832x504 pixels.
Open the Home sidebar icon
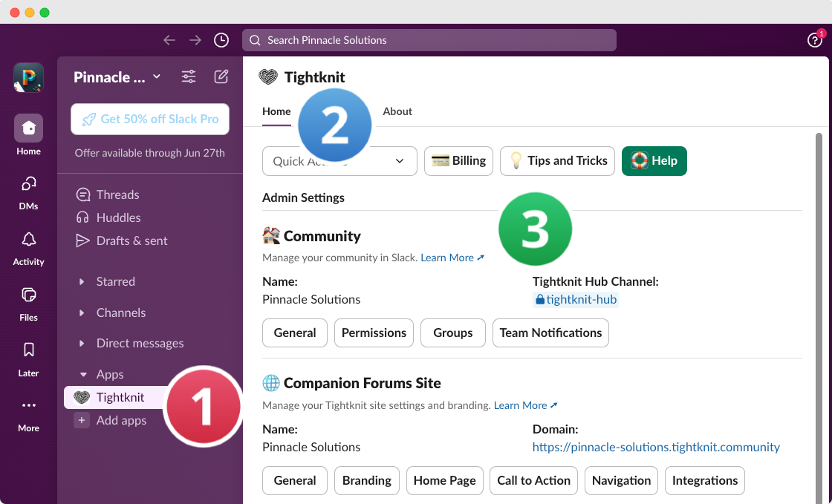tap(29, 128)
